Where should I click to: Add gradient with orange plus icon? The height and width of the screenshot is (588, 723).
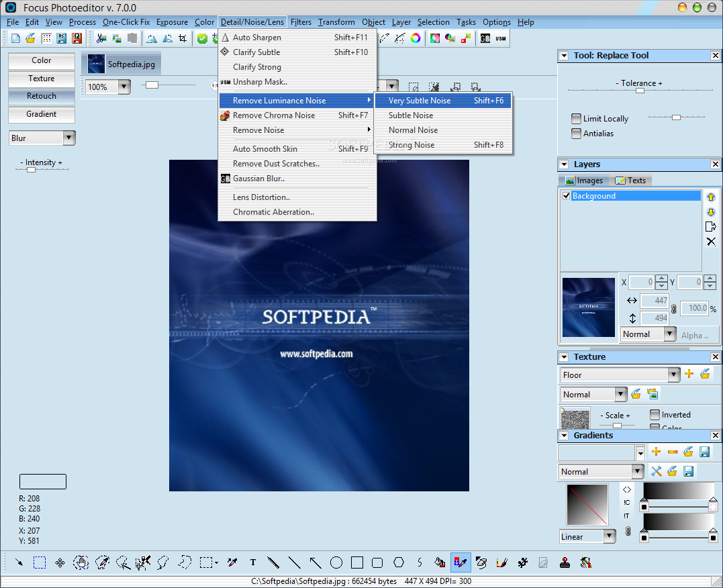coord(656,452)
